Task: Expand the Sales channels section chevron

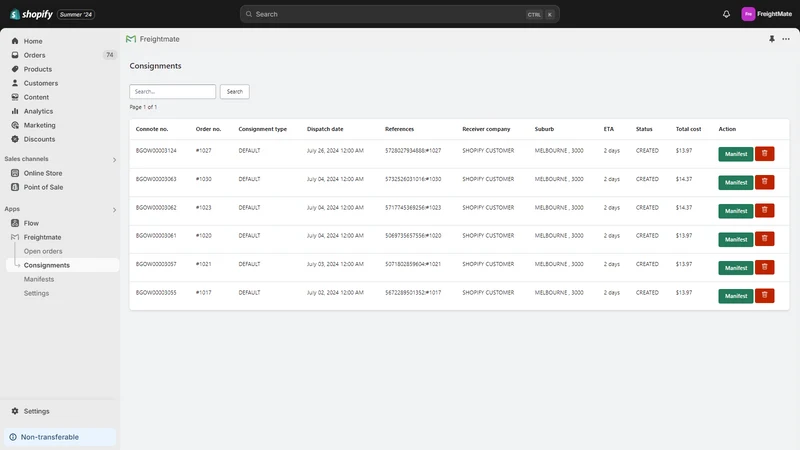Action: [114, 160]
